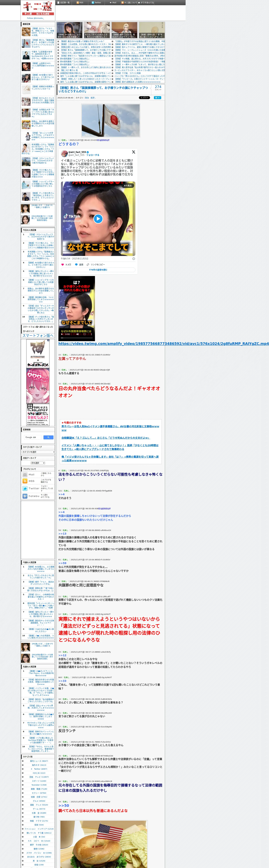
Task: Open the カテゴリ 経済 link
Action: 93,98
